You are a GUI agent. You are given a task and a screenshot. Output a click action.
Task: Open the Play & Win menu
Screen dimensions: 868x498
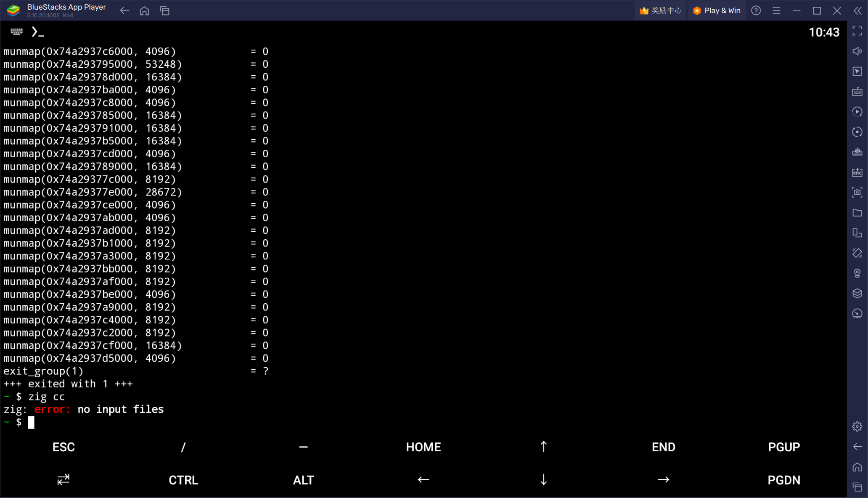pyautogui.click(x=716, y=11)
